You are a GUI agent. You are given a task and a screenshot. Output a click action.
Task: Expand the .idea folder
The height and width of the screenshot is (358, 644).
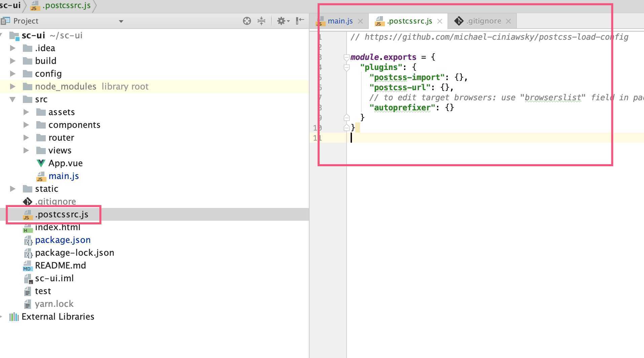[x=13, y=48]
